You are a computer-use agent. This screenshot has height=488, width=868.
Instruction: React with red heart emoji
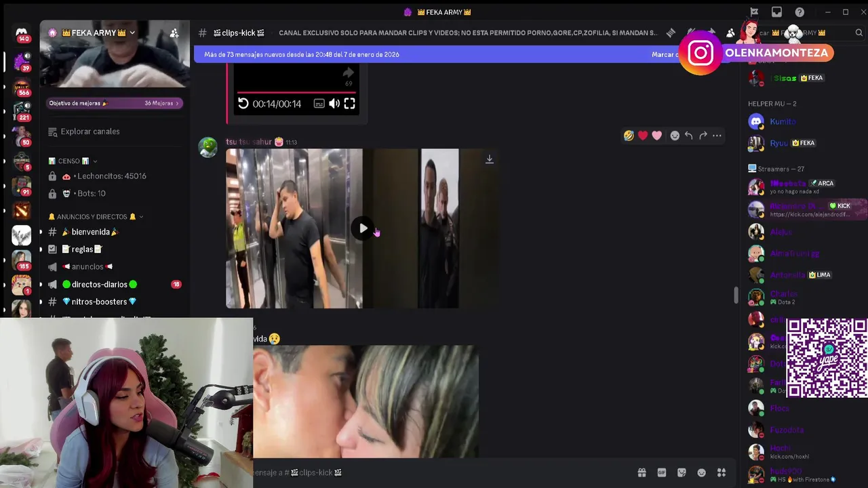point(643,136)
